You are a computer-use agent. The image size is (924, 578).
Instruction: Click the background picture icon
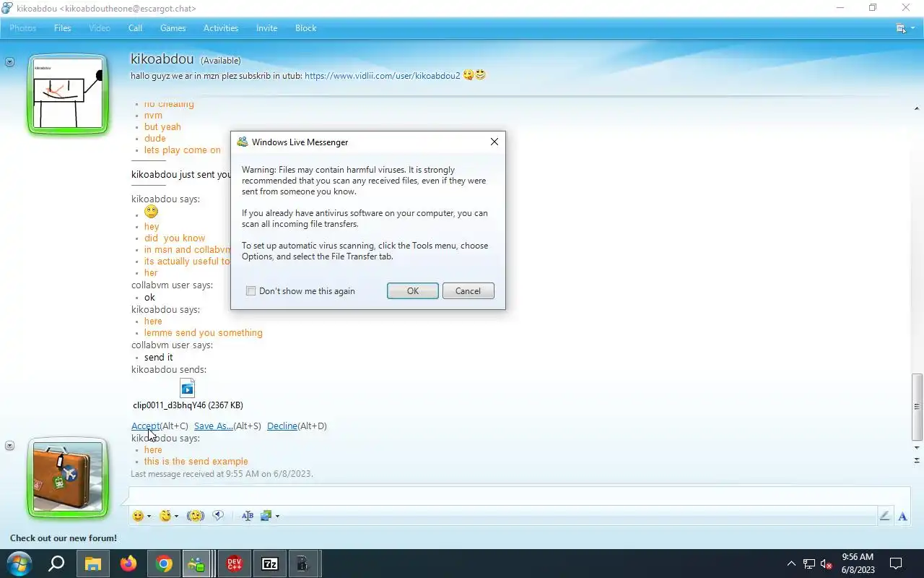[x=266, y=516]
